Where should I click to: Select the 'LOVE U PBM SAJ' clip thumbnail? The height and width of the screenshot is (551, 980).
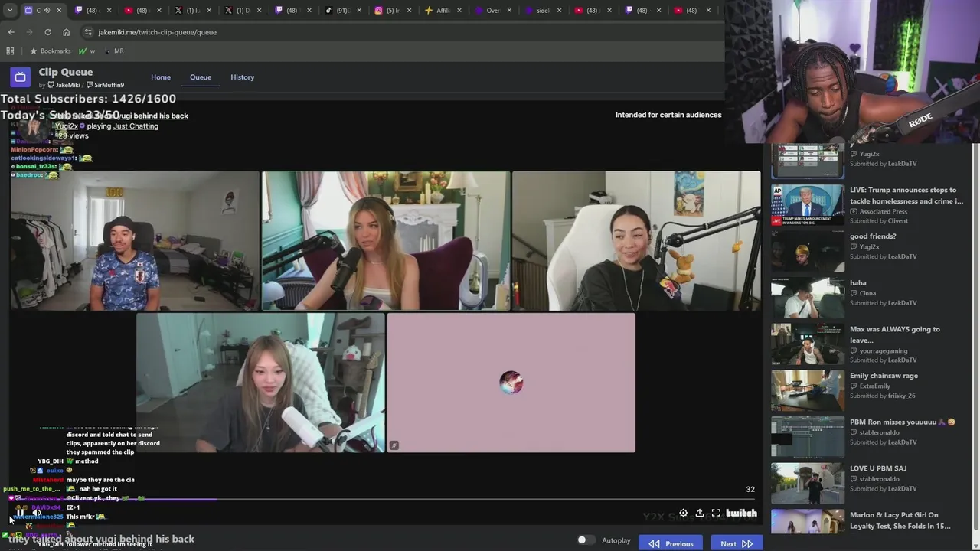[x=808, y=484]
